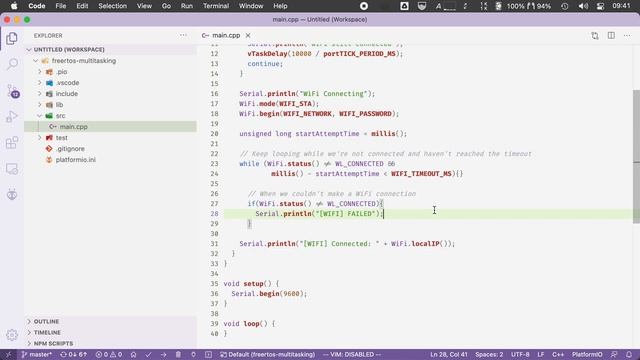Switch Default (freertos-multitasking) environment
The width and height of the screenshot is (640, 360).
pyautogui.click(x=267, y=354)
